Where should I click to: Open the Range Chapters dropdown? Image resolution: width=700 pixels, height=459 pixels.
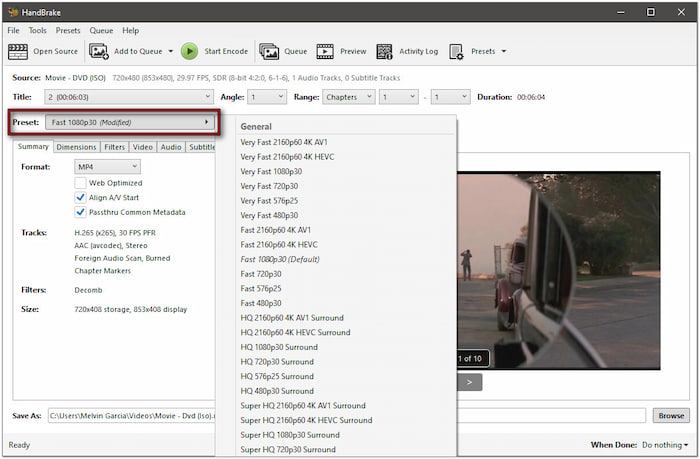(349, 97)
